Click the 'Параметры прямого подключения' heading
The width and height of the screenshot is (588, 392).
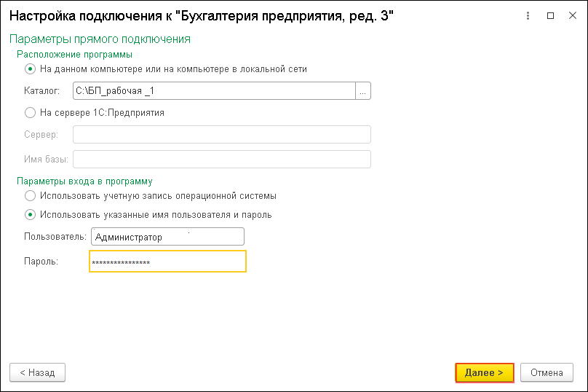(99, 39)
